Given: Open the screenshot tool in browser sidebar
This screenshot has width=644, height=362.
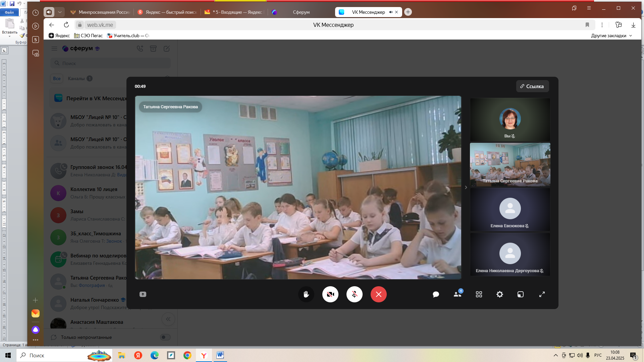Looking at the screenshot, I should (36, 53).
